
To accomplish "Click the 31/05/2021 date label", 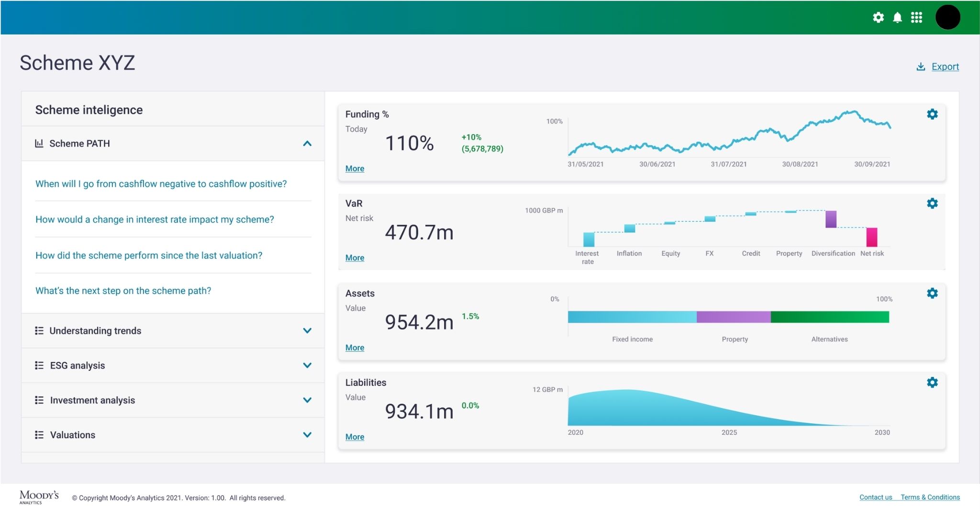I will (x=586, y=164).
